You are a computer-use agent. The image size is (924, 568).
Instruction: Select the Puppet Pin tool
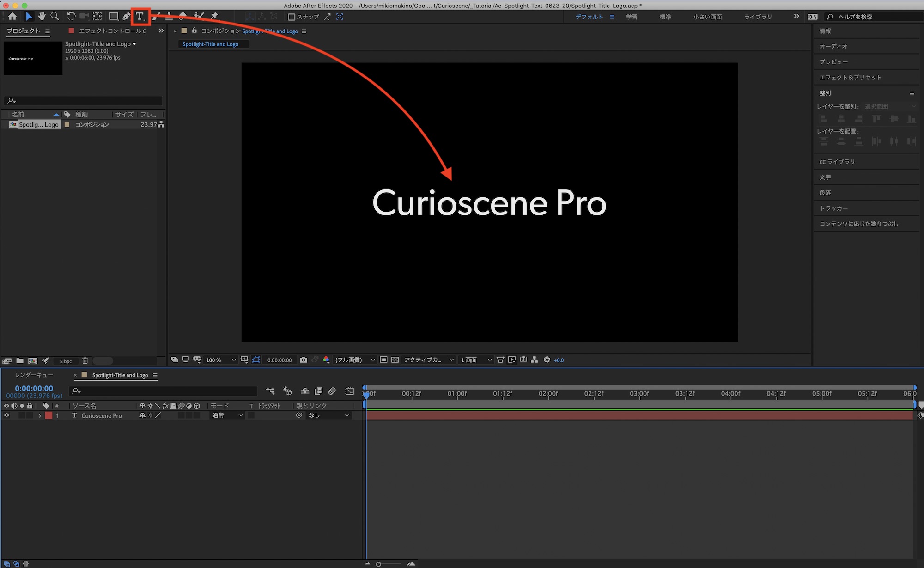click(x=214, y=17)
